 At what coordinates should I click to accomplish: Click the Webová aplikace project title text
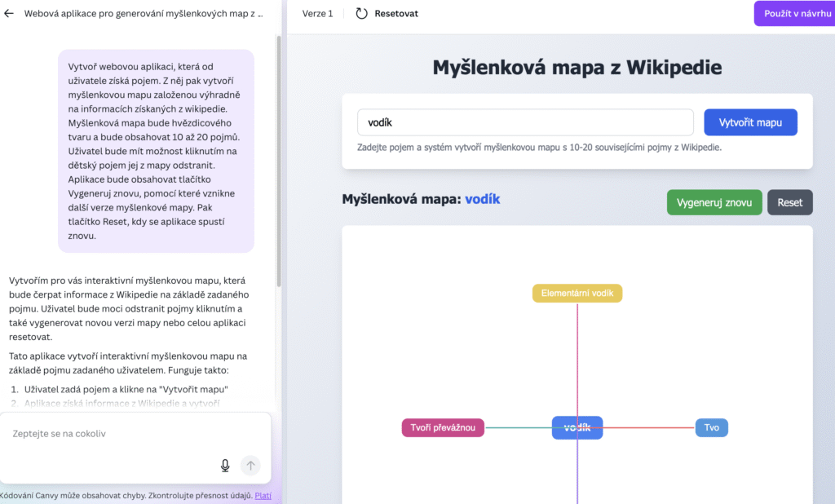click(x=144, y=13)
